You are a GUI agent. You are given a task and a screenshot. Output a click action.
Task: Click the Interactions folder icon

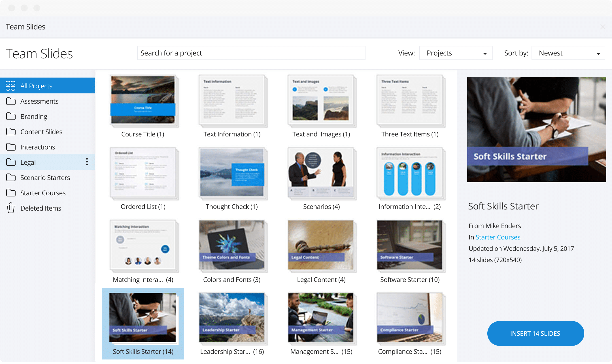coord(11,147)
